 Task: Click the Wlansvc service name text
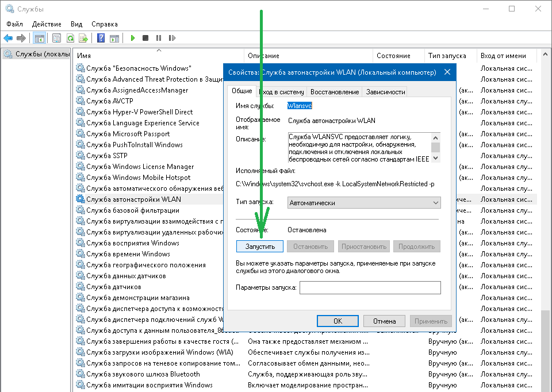300,106
